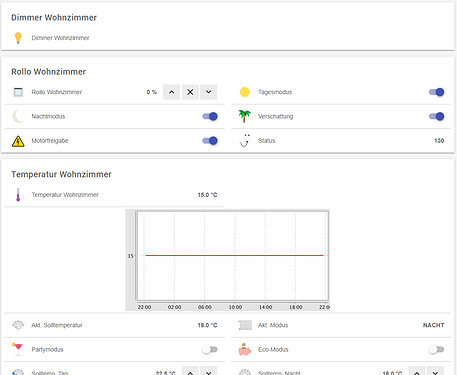Toggle the Verschattung switch
Screen dimensions: 457x375
click(x=436, y=116)
